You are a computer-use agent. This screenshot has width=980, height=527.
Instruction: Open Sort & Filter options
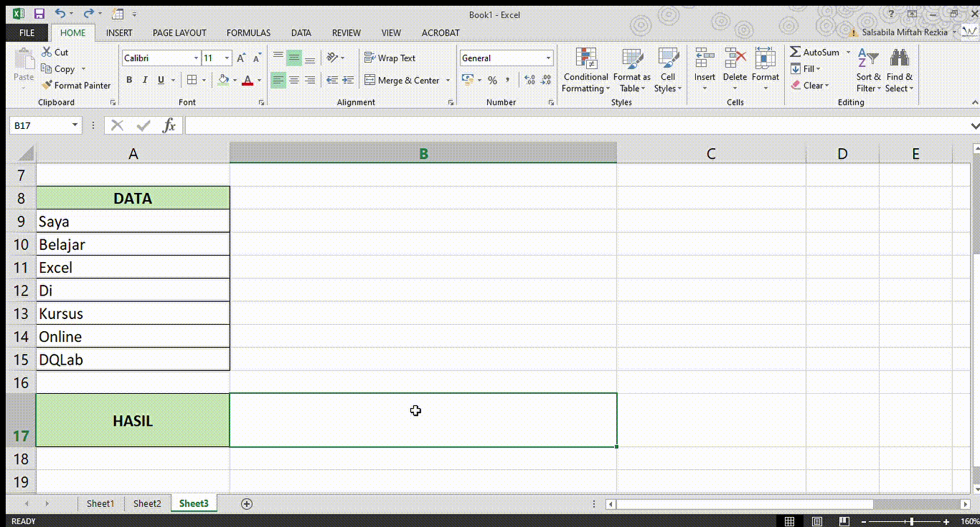click(x=867, y=71)
